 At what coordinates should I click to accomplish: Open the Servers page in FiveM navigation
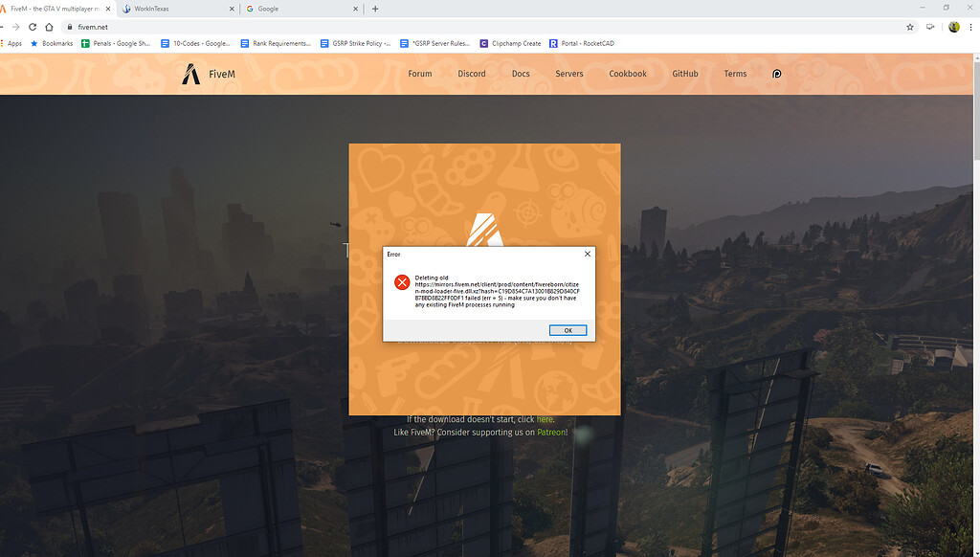568,74
